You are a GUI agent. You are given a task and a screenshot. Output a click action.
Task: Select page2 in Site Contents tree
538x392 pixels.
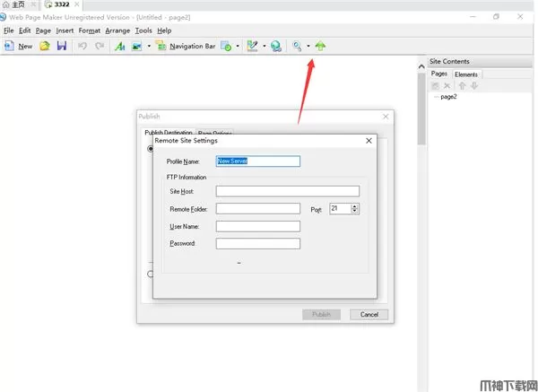coord(448,96)
